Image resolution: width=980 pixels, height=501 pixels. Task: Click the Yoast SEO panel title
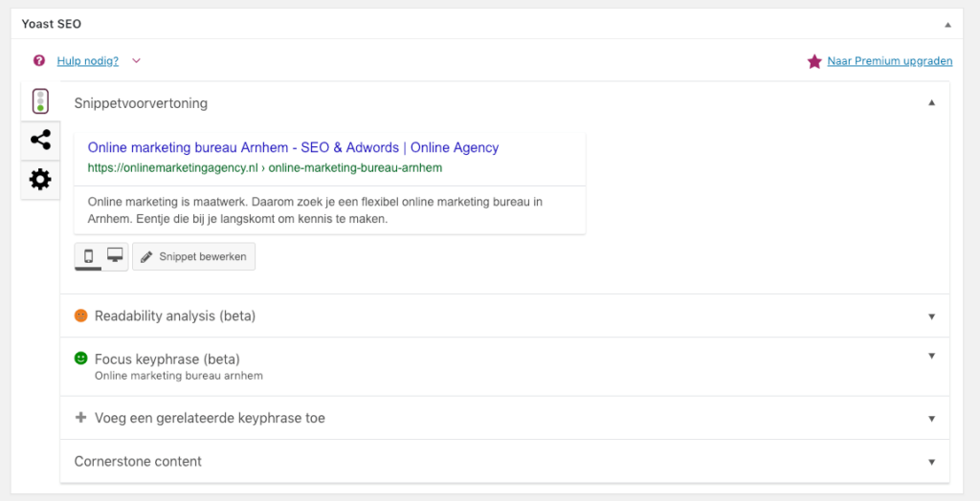click(52, 24)
